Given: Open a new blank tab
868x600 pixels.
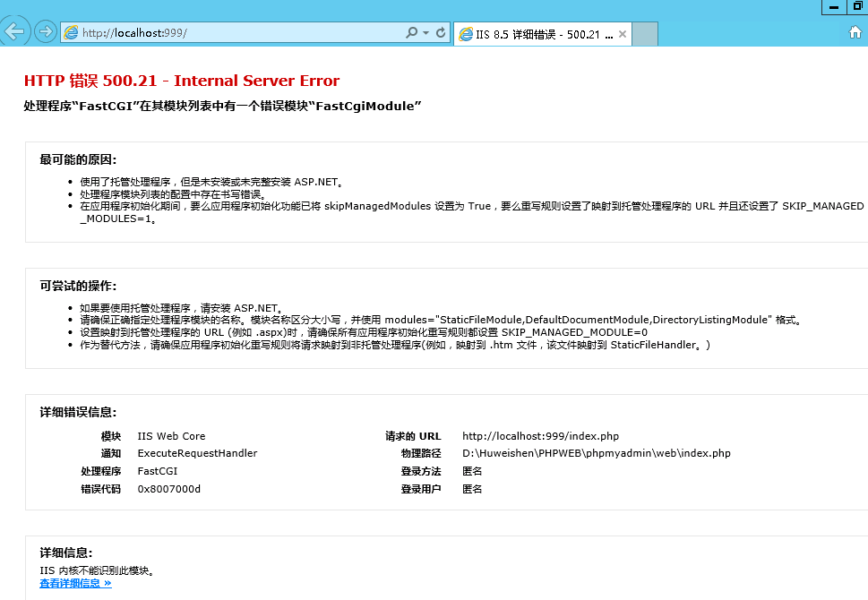Looking at the screenshot, I should [645, 34].
